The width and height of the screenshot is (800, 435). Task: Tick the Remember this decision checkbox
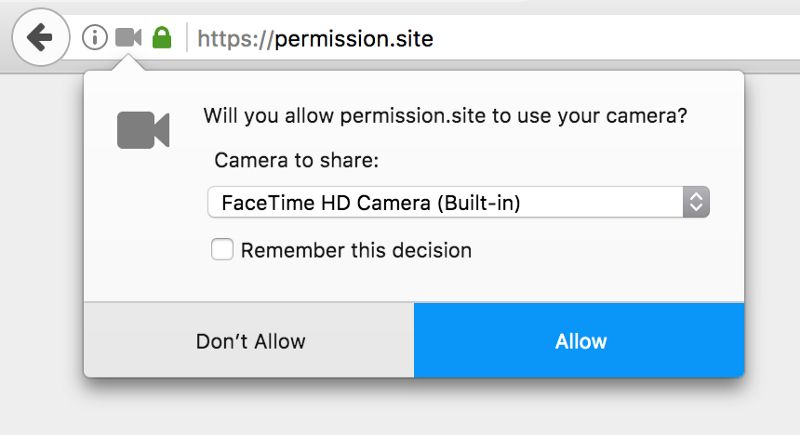222,250
